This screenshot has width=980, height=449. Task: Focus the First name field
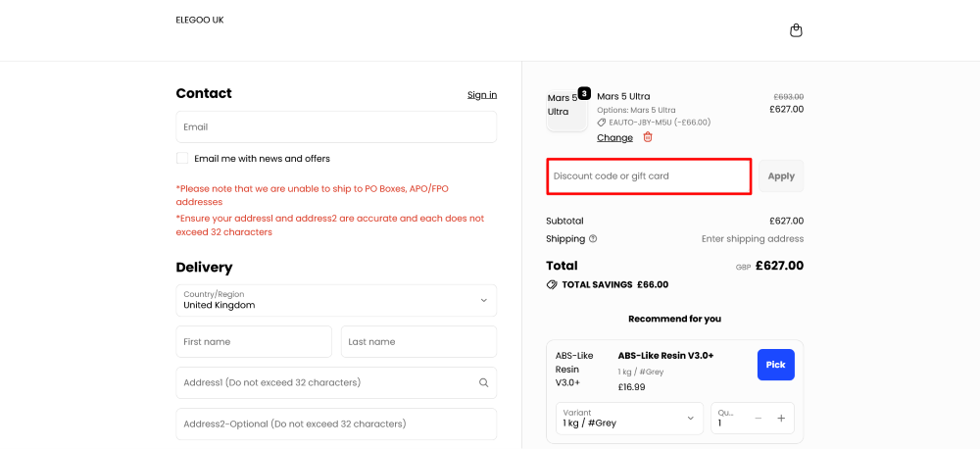pos(254,341)
